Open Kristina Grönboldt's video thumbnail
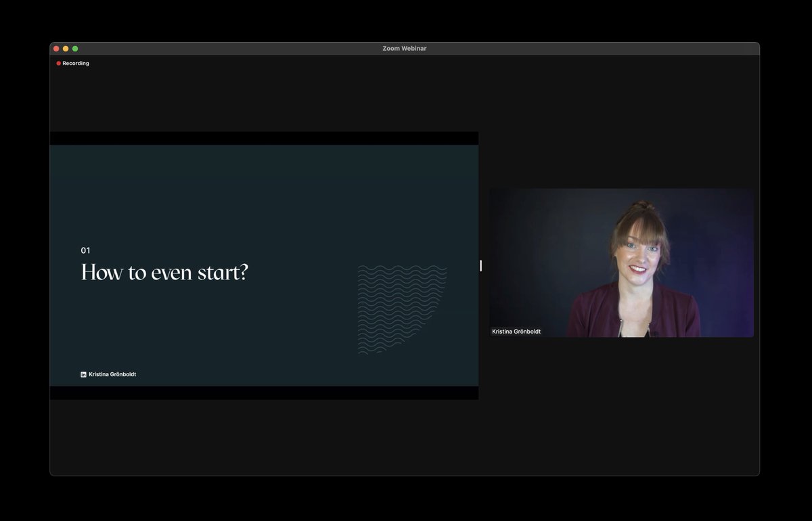This screenshot has width=812, height=521. pyautogui.click(x=621, y=262)
